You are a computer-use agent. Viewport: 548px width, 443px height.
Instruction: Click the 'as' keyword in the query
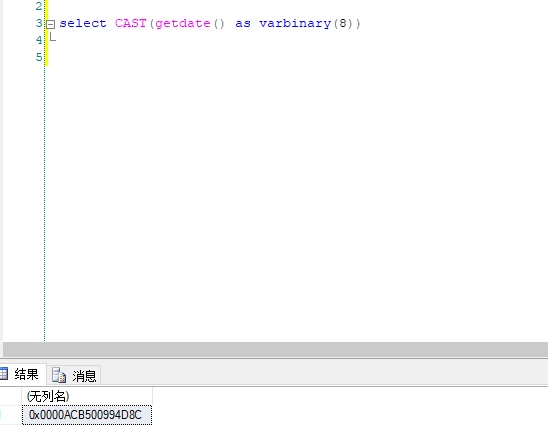click(x=243, y=24)
